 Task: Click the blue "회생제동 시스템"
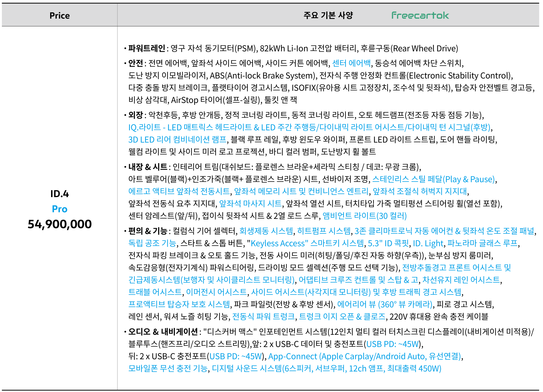tap(266, 231)
